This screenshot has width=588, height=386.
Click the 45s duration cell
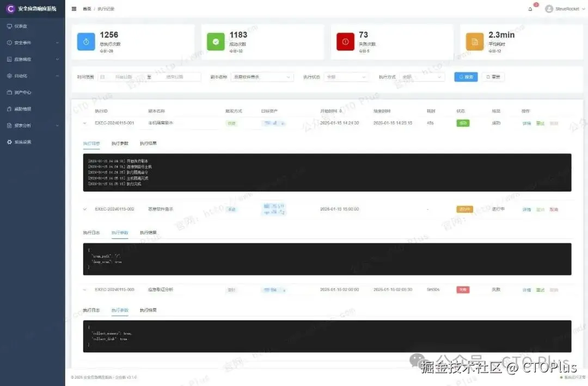click(x=430, y=123)
